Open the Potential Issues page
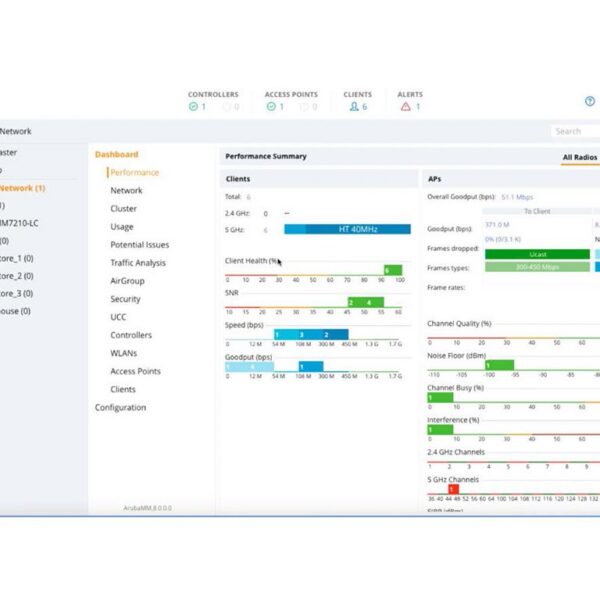The image size is (600, 600). [139, 245]
